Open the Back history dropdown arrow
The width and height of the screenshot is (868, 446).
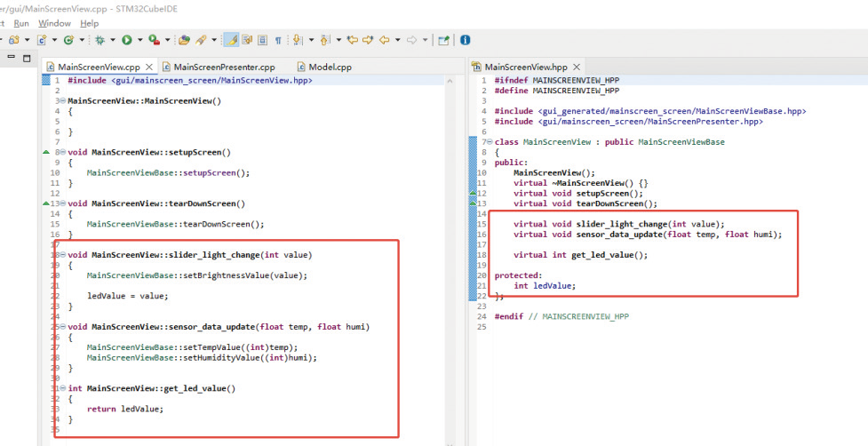397,40
